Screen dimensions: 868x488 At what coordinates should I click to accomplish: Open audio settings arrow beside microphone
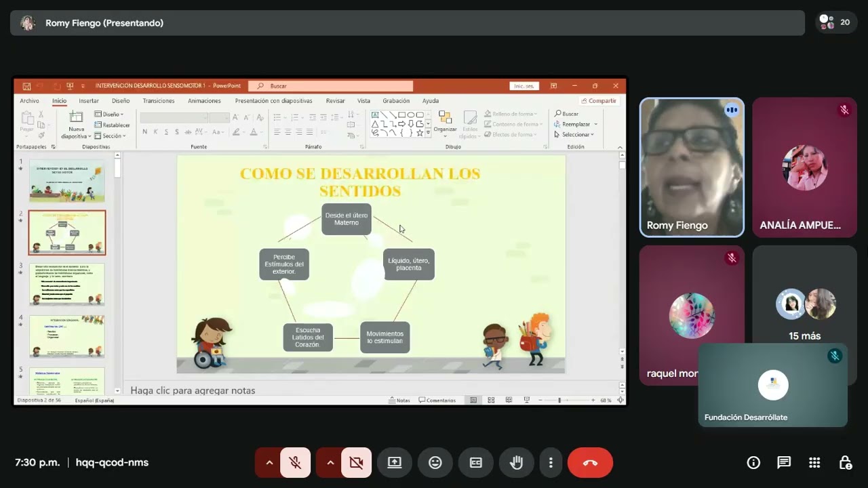tap(269, 462)
